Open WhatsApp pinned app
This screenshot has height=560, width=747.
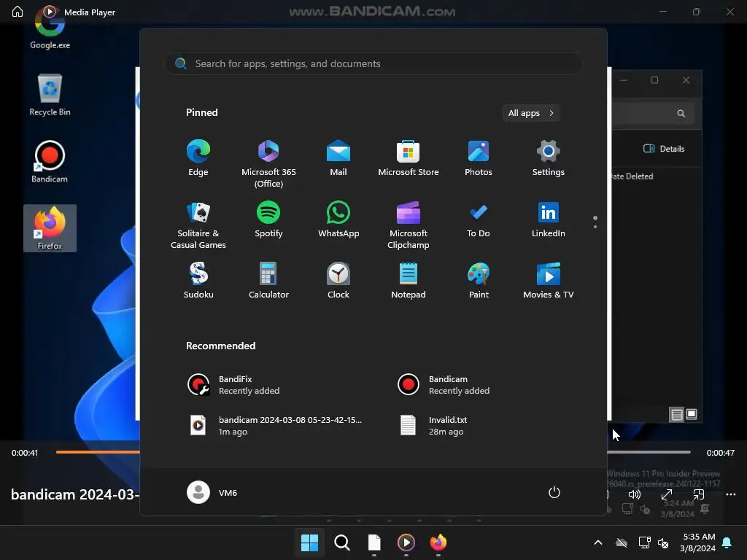pos(338,219)
